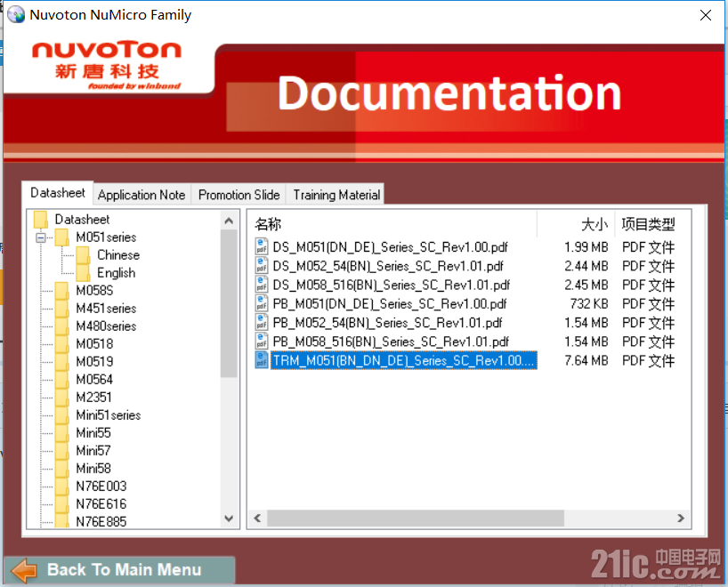Click the N76E616 folder icon
The height and width of the screenshot is (587, 728).
pyautogui.click(x=61, y=504)
